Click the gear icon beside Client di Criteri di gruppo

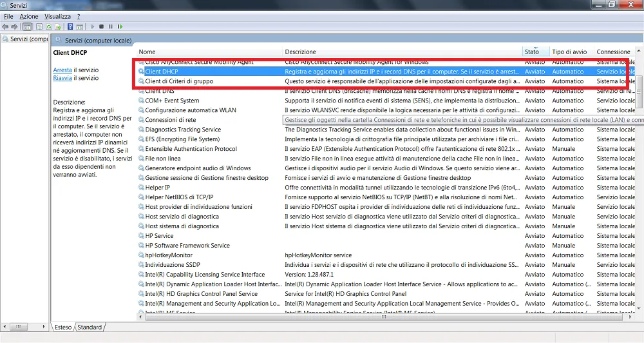click(x=141, y=81)
